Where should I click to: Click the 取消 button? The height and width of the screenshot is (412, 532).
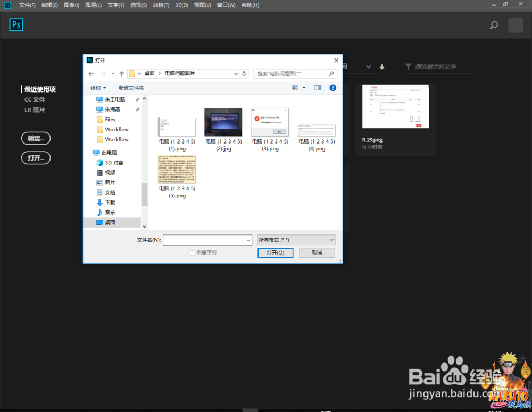(317, 253)
